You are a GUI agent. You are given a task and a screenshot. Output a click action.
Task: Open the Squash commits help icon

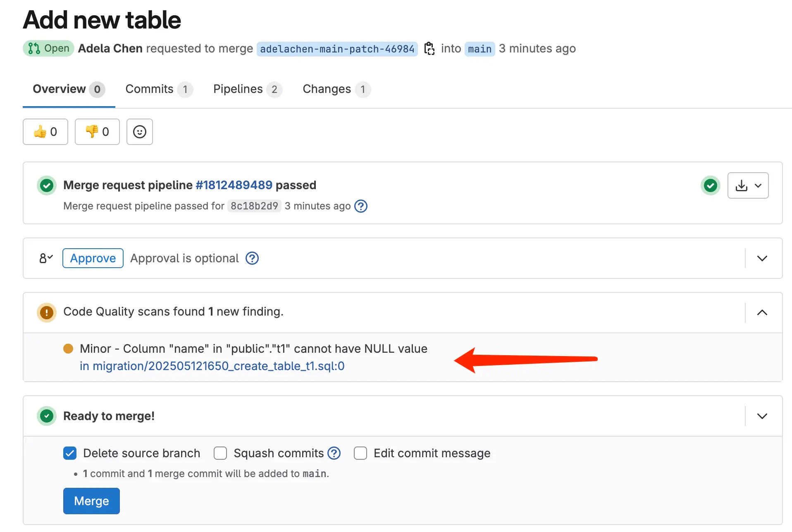334,453
